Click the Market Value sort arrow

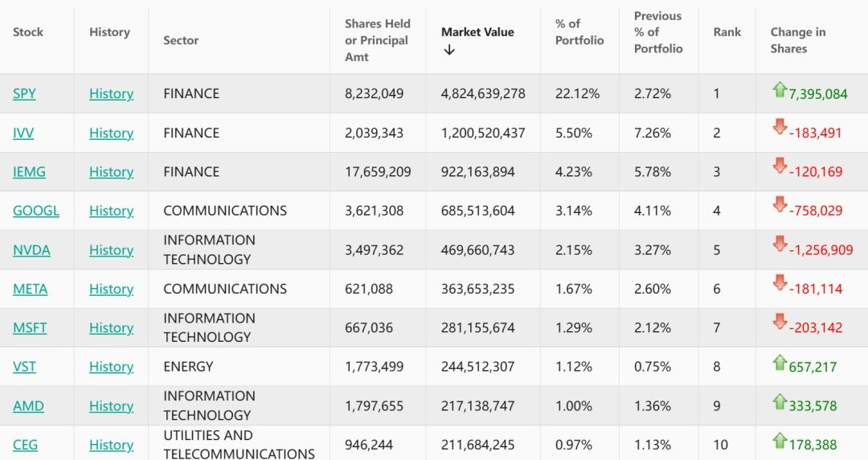[x=449, y=50]
